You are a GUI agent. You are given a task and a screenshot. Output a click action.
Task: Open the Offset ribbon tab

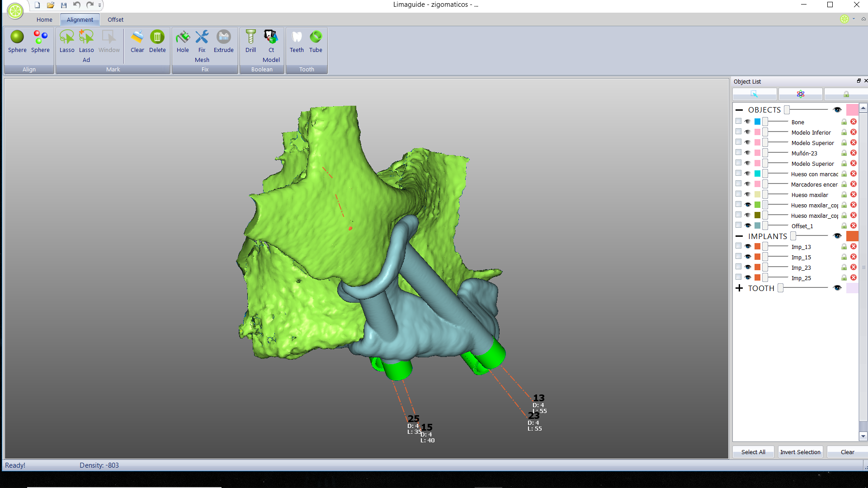(115, 19)
